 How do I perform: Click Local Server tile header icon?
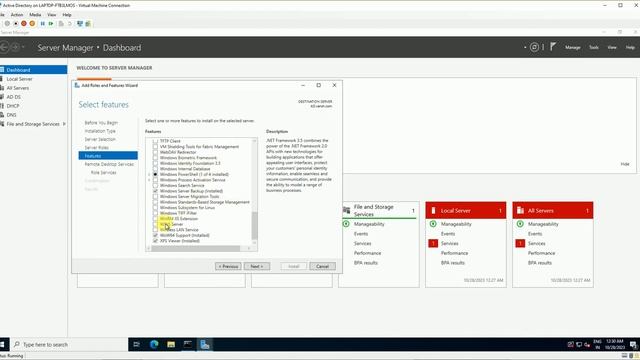click(x=433, y=211)
